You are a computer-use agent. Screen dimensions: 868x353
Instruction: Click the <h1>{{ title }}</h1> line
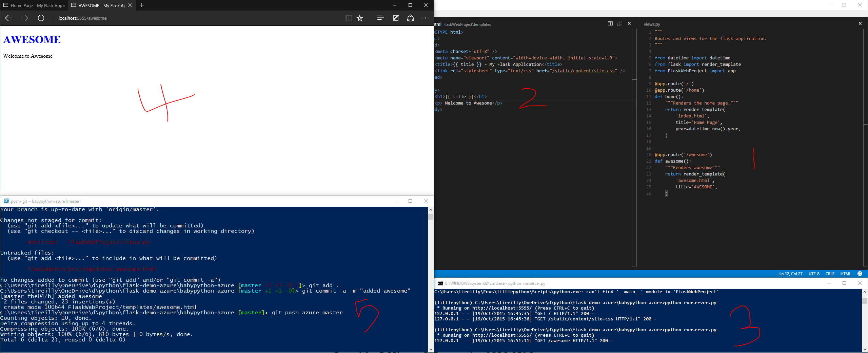[x=461, y=97]
